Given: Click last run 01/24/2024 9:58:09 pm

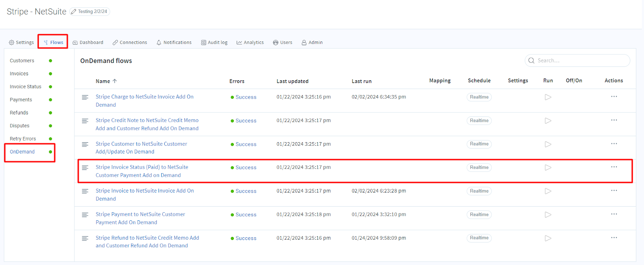Looking at the screenshot, I should (379, 238).
